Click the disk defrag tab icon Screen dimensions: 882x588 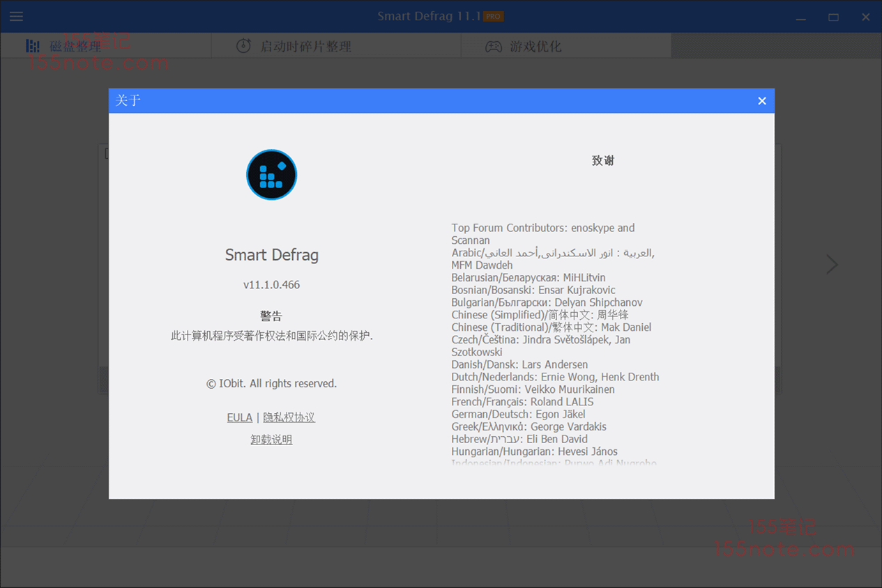[33, 46]
